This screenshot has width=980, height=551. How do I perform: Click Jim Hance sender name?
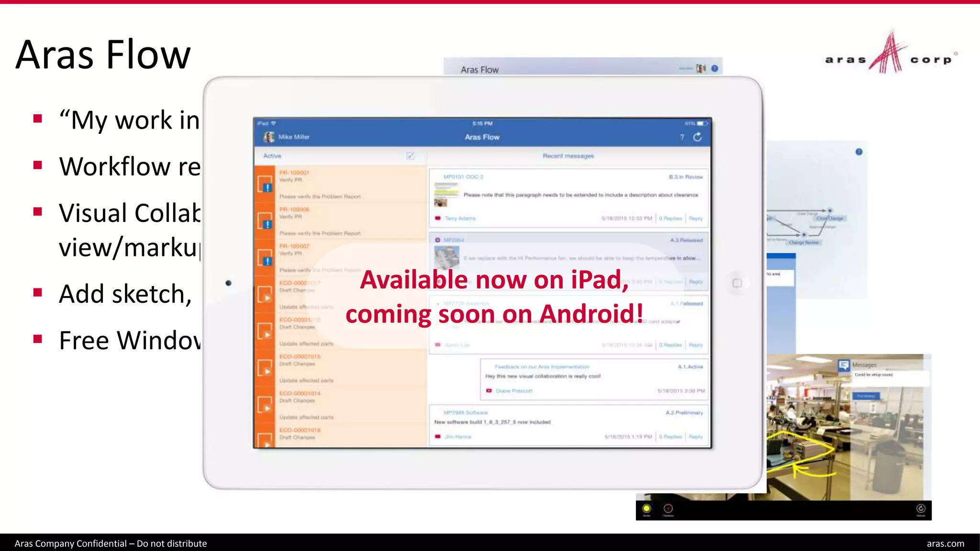tap(458, 437)
